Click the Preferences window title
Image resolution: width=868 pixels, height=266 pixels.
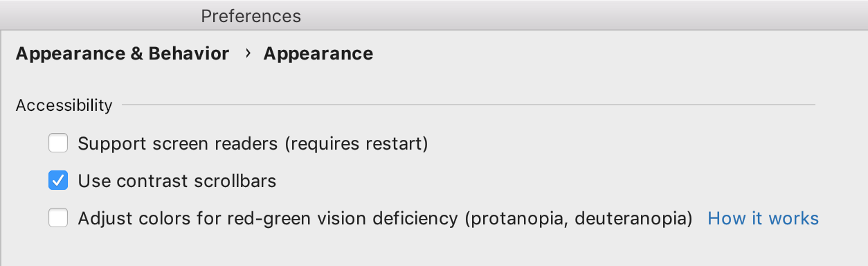tap(251, 16)
